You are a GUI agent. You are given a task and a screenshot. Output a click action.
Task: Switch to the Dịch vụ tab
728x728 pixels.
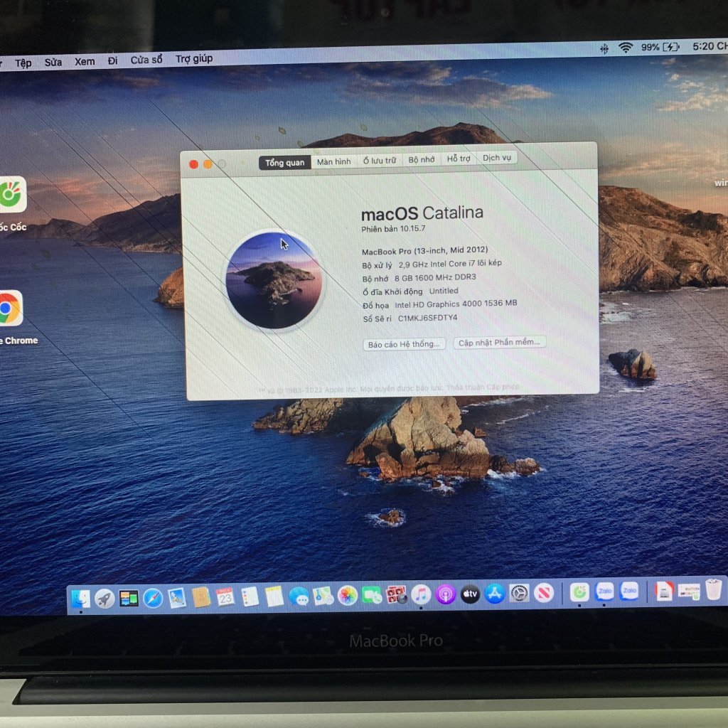pos(497,158)
